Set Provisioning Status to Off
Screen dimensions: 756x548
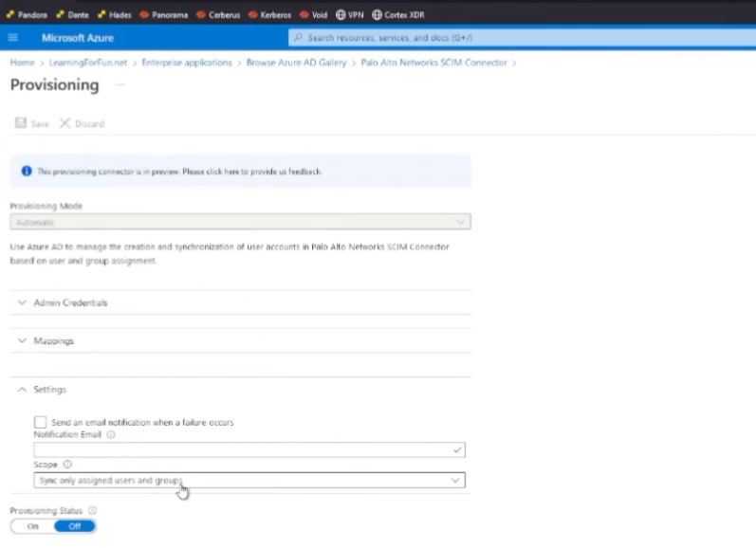75,526
